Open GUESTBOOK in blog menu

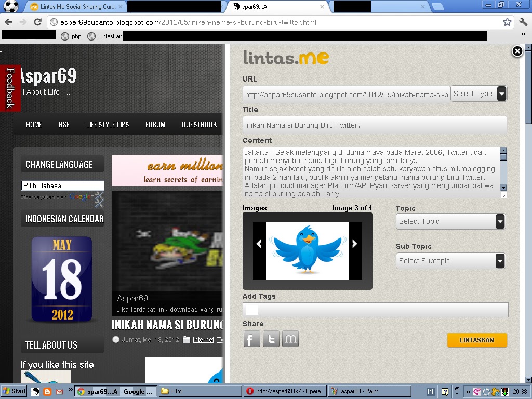pyautogui.click(x=199, y=125)
